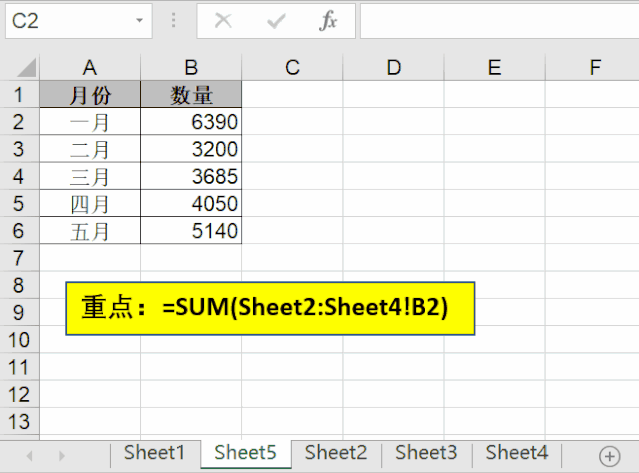Select row 13 header

tap(19, 422)
